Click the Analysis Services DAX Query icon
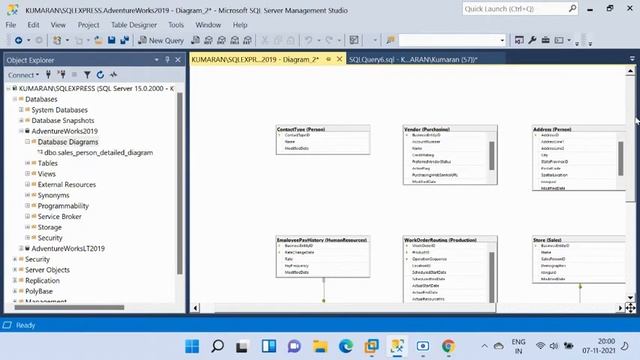The image size is (640, 360). click(248, 40)
